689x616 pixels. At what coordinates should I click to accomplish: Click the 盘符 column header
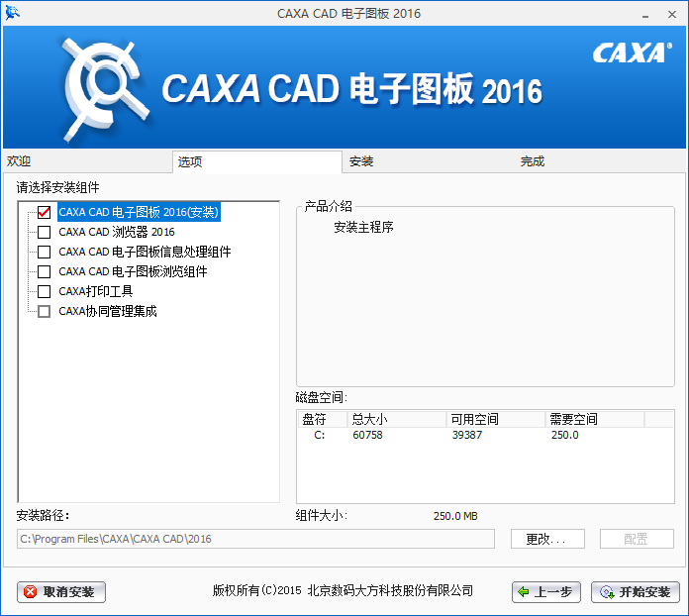pyautogui.click(x=323, y=420)
